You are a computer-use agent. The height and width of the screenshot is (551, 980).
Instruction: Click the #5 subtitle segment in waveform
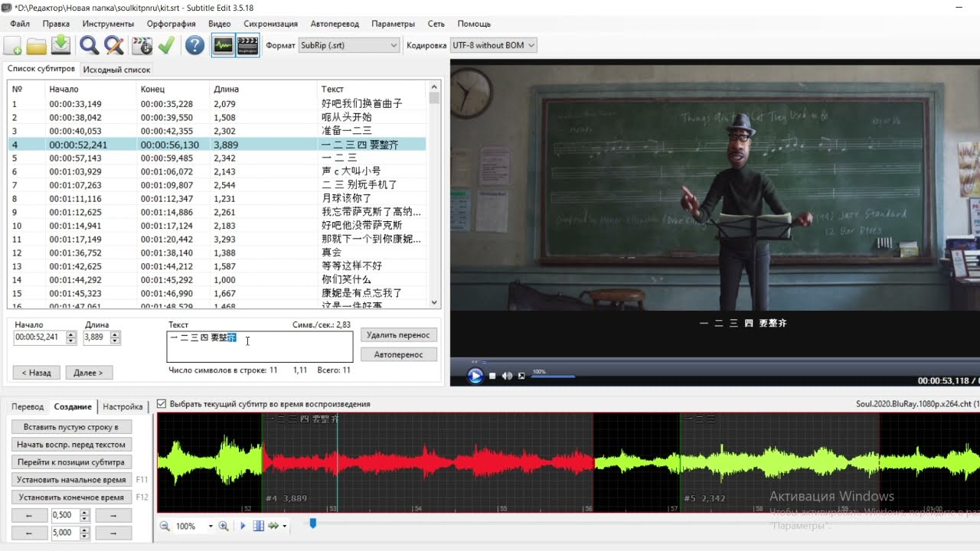(x=779, y=462)
